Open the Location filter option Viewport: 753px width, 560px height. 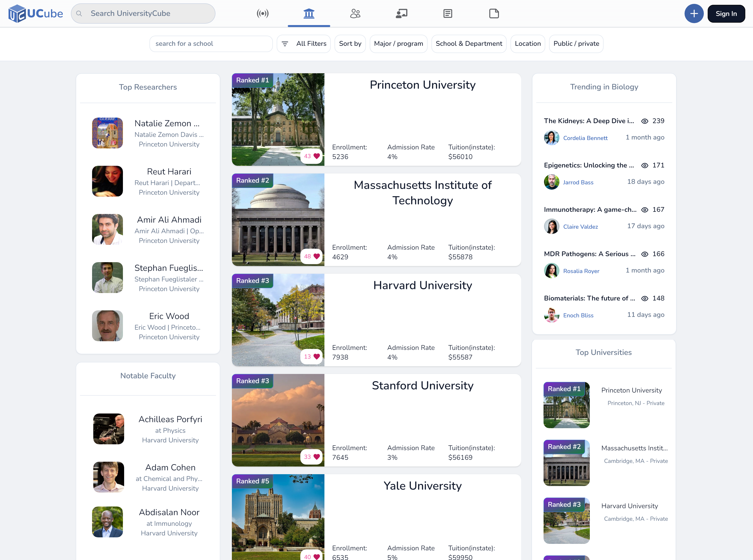click(528, 44)
